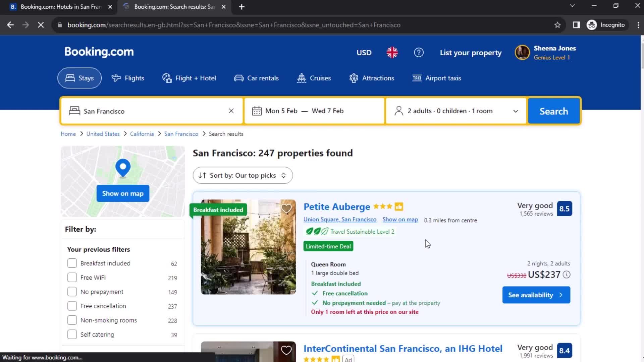This screenshot has height=362, width=644.
Task: Click the San Francisco destination input
Action: [152, 111]
